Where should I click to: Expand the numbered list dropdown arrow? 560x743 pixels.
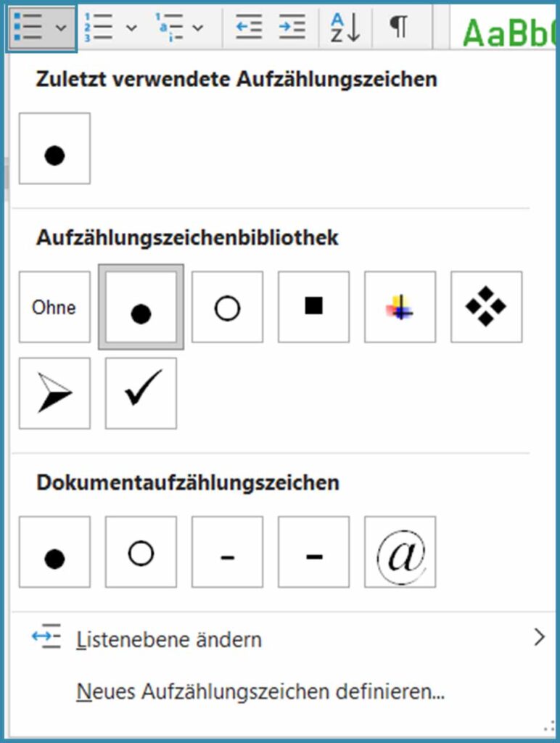point(131,28)
